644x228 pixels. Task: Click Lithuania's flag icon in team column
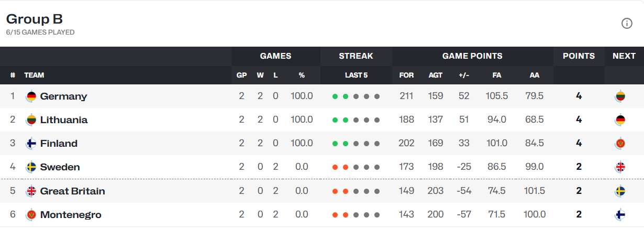[31, 120]
